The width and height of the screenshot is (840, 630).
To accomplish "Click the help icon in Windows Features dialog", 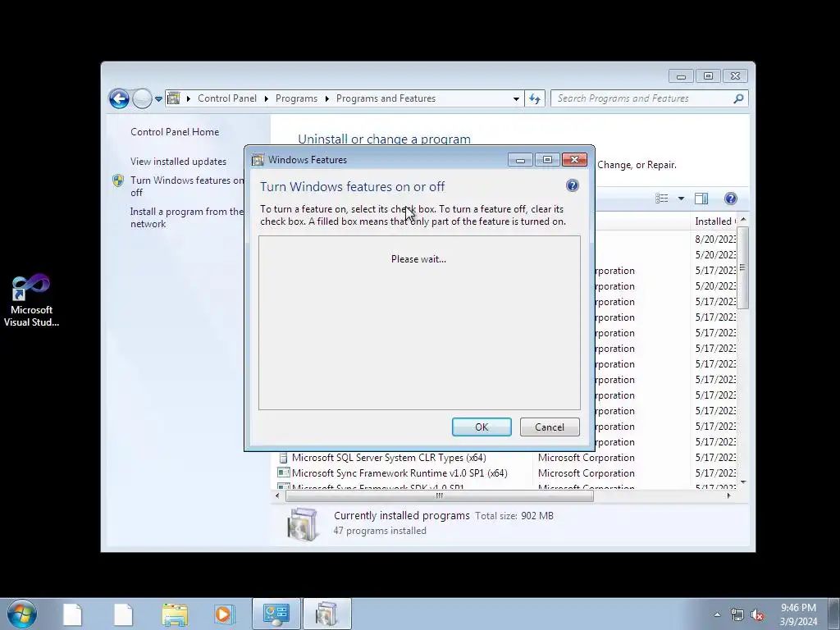I will click(572, 185).
